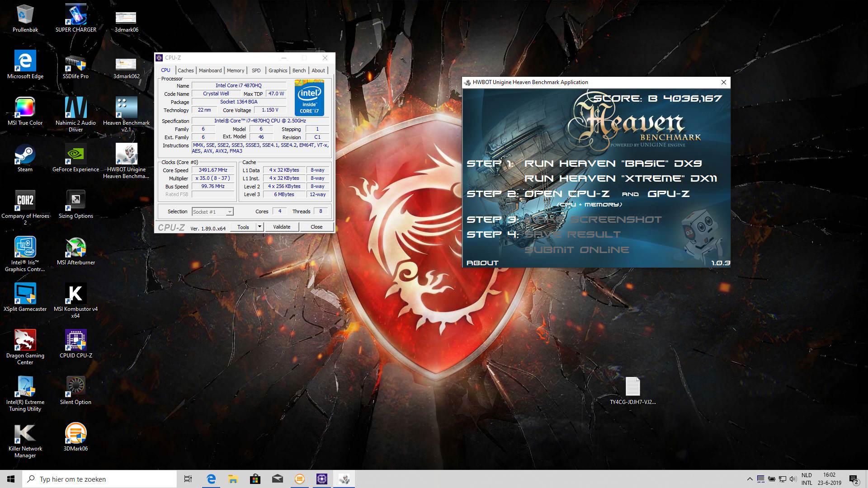The width and height of the screenshot is (868, 488).
Task: Open the Windows Start menu
Action: pyautogui.click(x=11, y=479)
